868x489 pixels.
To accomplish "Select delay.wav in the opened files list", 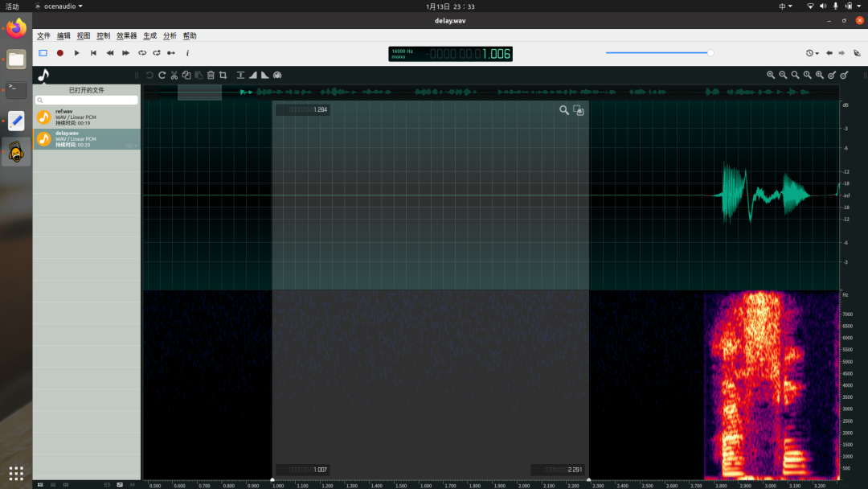I will pyautogui.click(x=86, y=139).
